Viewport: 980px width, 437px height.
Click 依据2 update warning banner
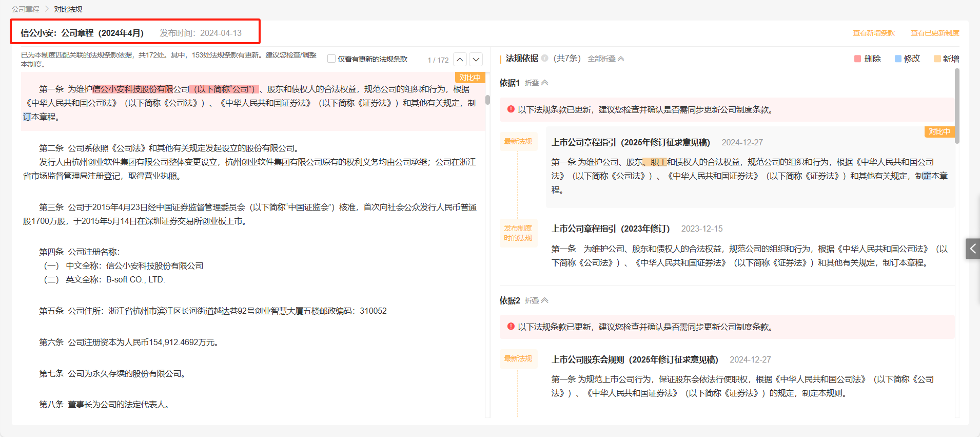point(727,327)
